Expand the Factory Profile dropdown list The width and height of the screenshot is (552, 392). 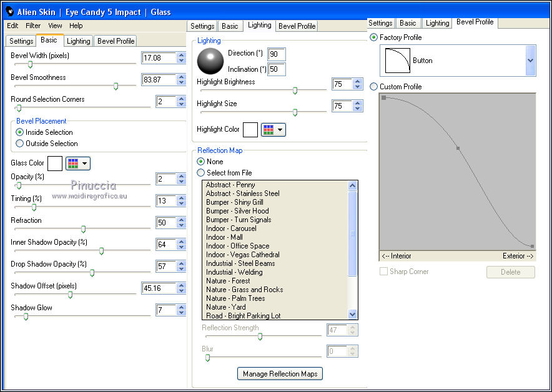530,61
